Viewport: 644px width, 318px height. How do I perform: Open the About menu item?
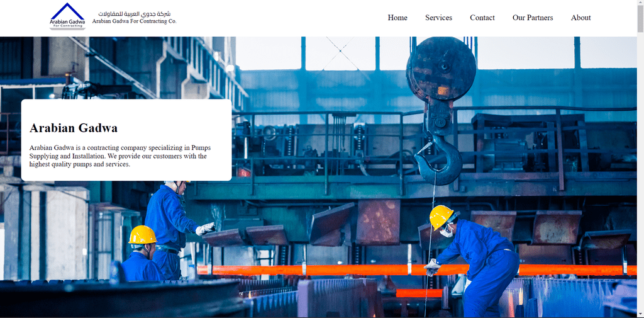(580, 18)
